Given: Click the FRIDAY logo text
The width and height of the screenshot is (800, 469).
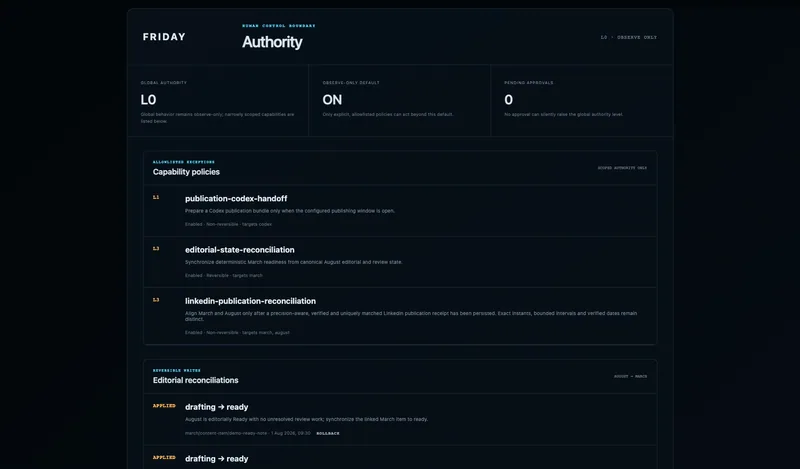Looking at the screenshot, I should point(164,37).
